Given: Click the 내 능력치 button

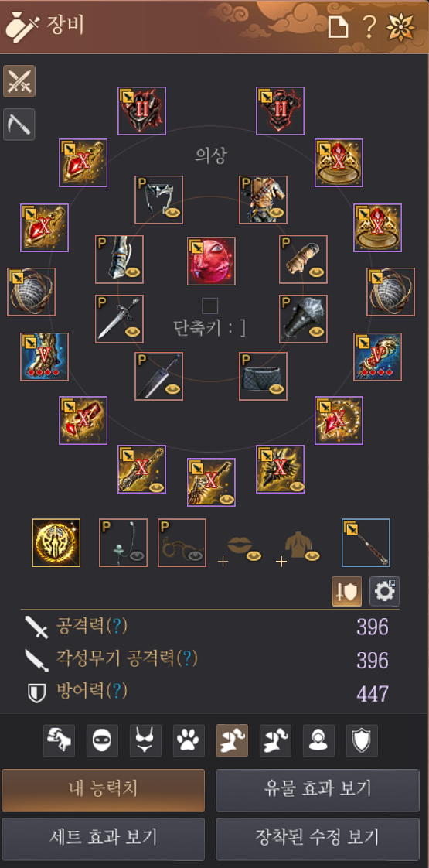Looking at the screenshot, I should (x=104, y=790).
